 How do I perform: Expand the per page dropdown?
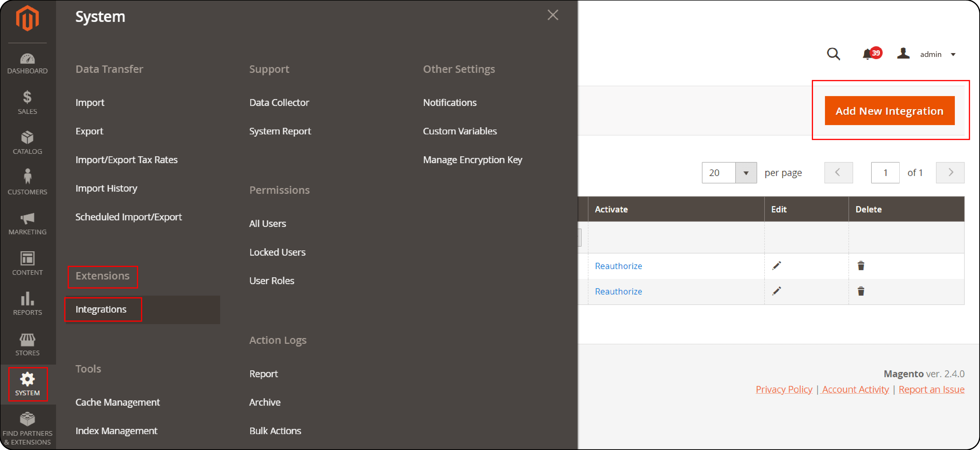tap(746, 173)
